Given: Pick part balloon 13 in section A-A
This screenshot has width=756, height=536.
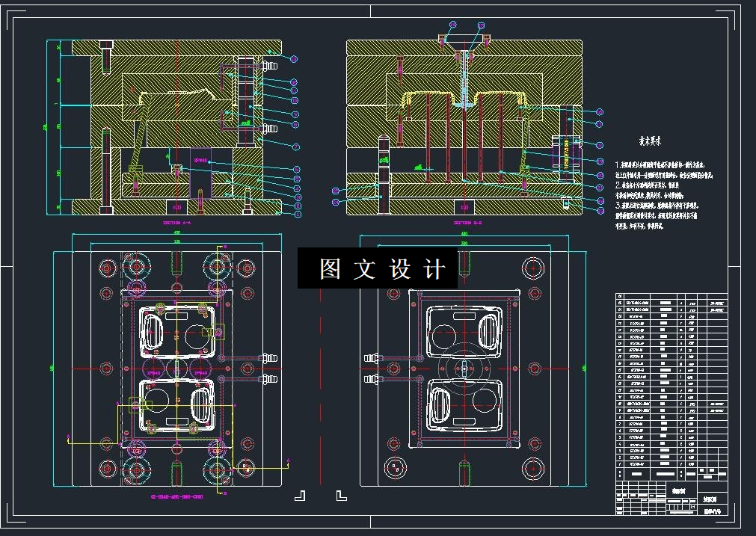Looking at the screenshot, I should [294, 59].
